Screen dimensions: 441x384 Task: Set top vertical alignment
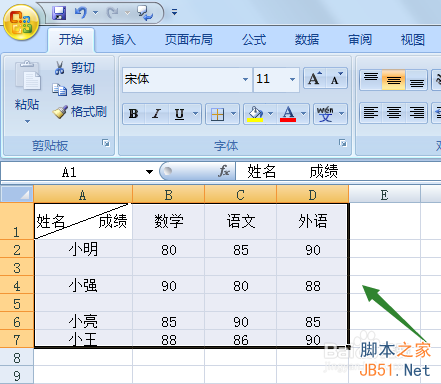click(x=371, y=79)
